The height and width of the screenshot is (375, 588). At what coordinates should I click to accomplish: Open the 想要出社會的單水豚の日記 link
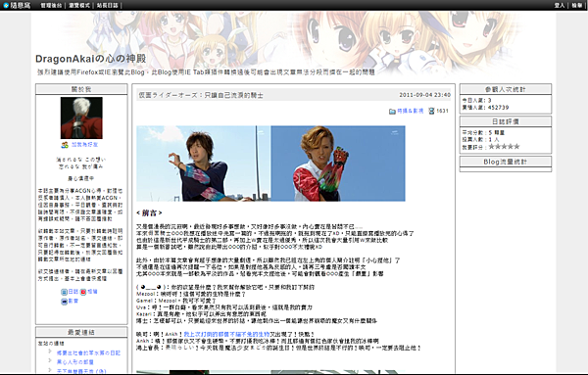88,352
